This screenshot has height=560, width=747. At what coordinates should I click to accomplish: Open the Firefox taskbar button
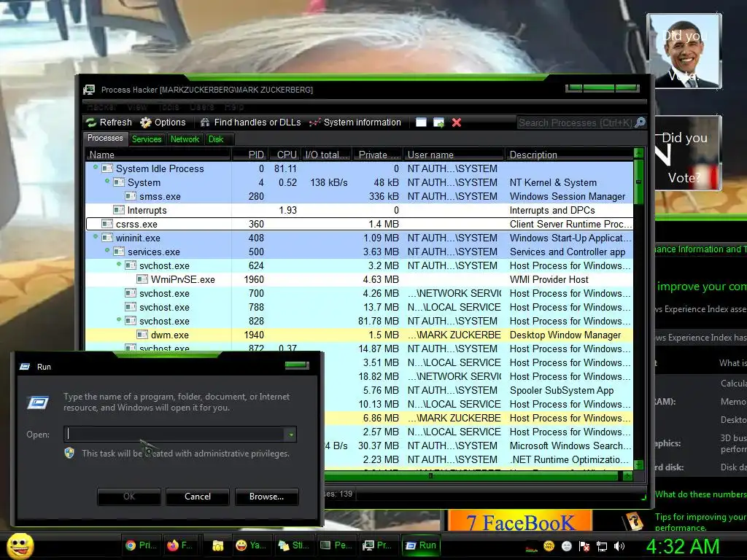click(180, 545)
